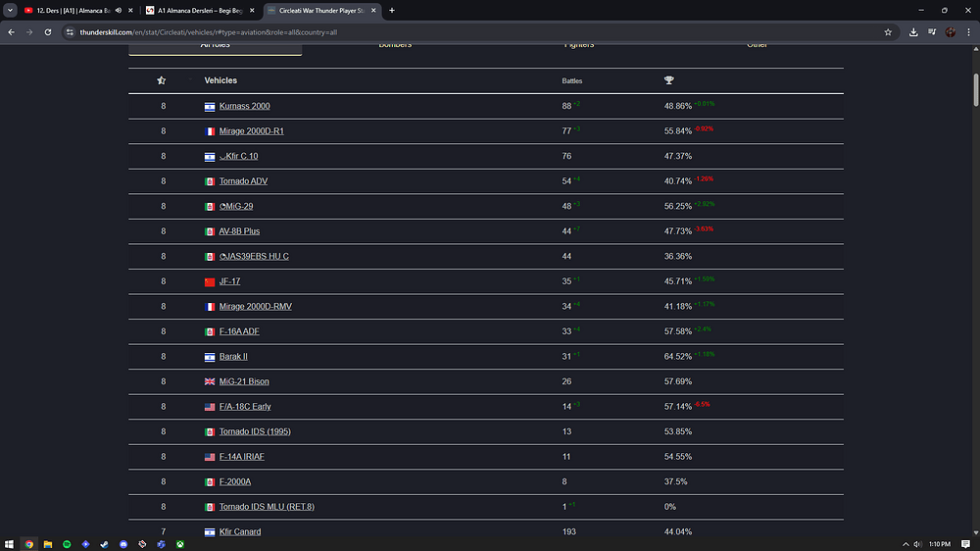Open MiG-29 vehicle link
The height and width of the screenshot is (551, 980).
click(236, 206)
